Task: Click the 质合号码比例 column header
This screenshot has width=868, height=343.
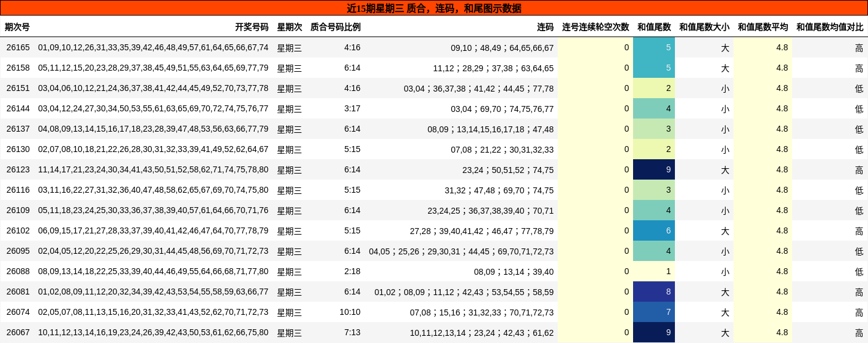Action: point(335,27)
